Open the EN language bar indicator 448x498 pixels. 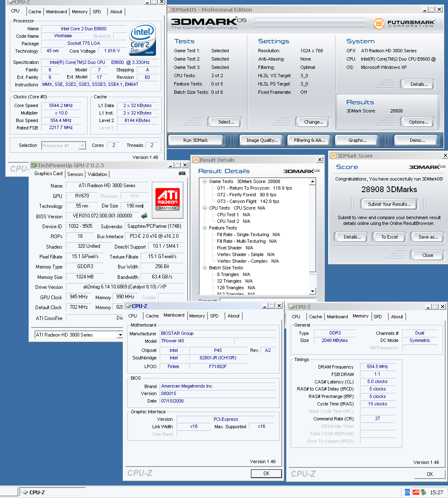click(407, 492)
